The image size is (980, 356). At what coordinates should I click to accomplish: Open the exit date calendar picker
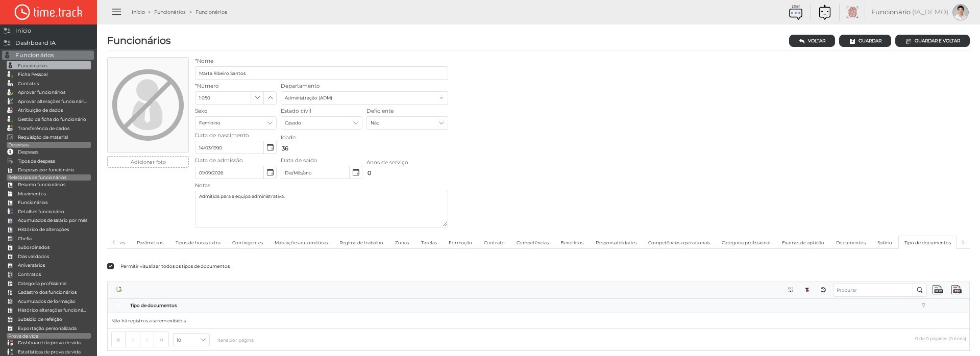tap(356, 172)
